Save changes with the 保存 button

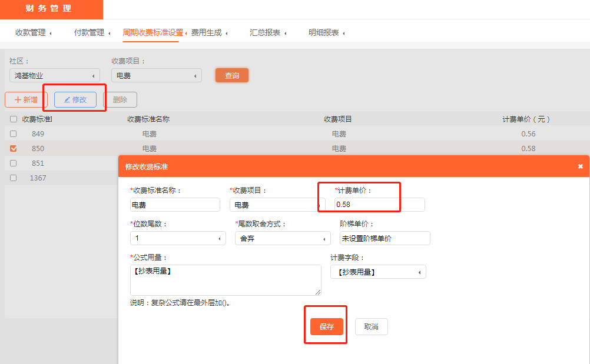pyautogui.click(x=326, y=327)
